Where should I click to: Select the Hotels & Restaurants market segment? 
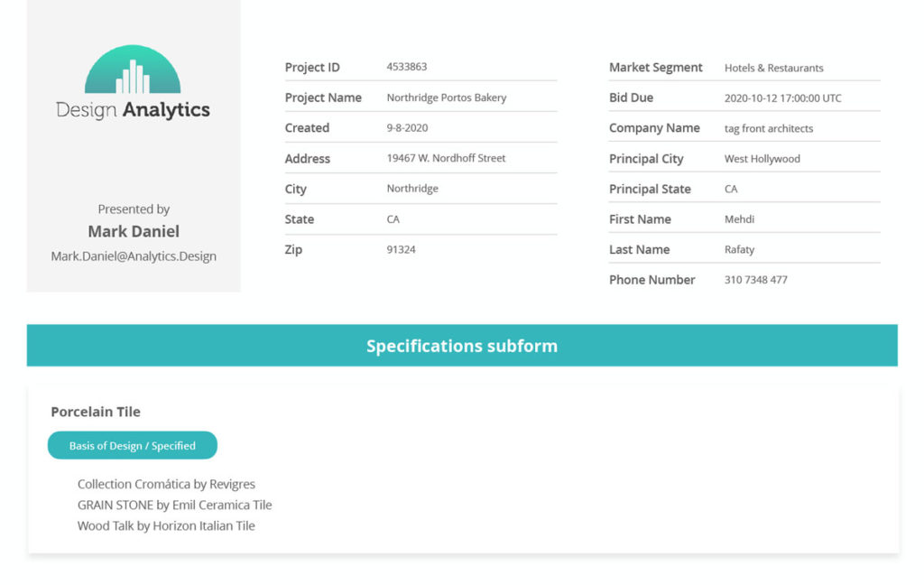coord(773,68)
